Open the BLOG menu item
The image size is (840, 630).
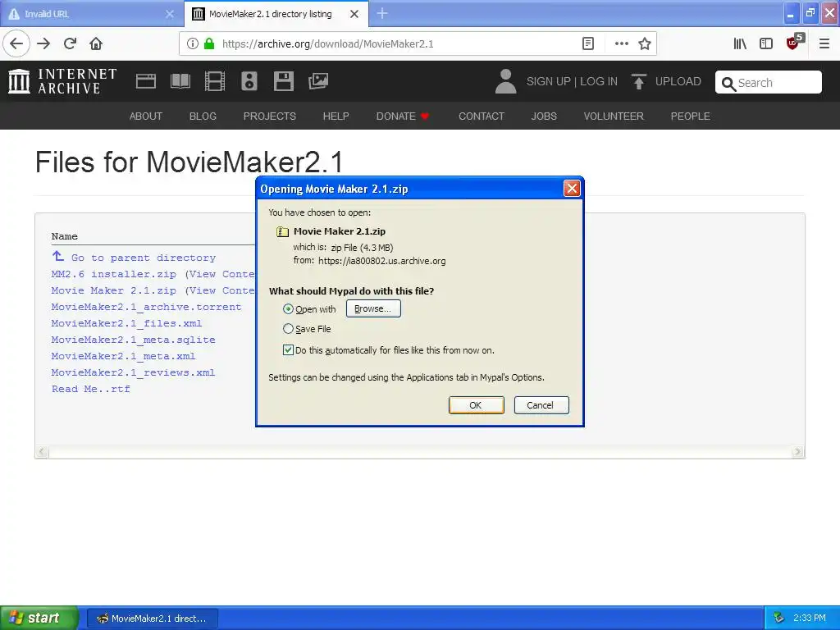(203, 116)
